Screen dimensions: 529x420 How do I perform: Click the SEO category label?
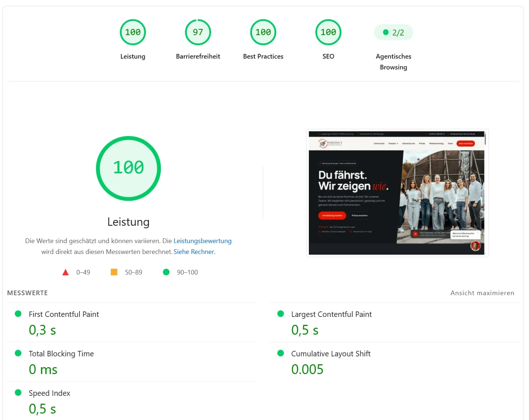pyautogui.click(x=328, y=56)
